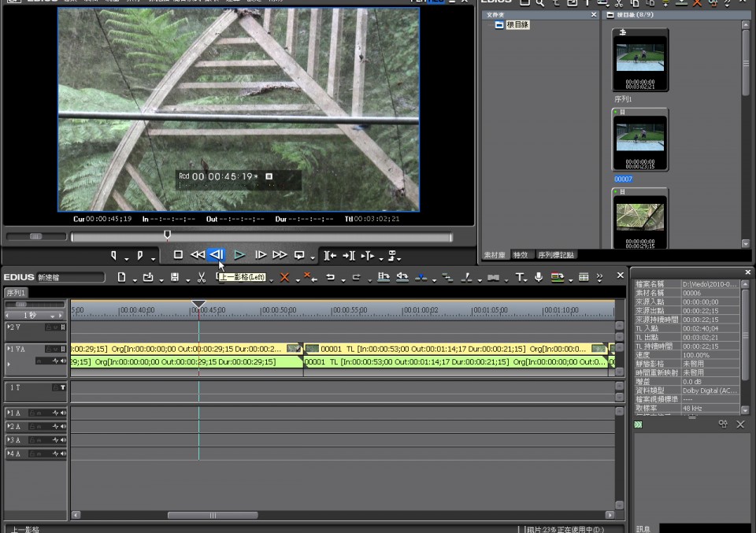The image size is (756, 533).
Task: Select the 根目錄 folder in tree
Action: click(517, 25)
